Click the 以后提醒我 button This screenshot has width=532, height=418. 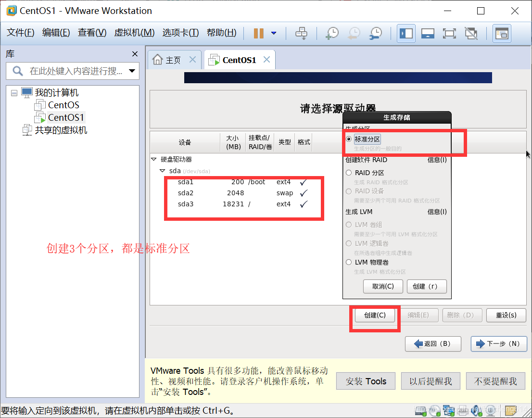431,381
